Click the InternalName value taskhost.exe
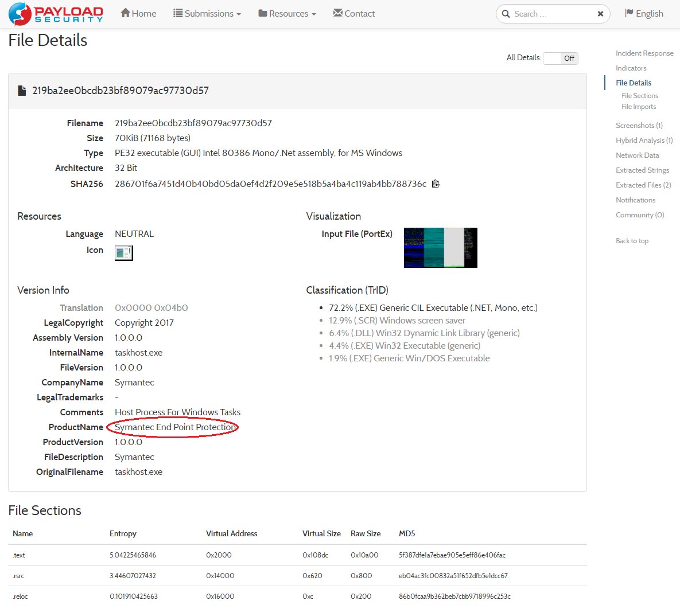The image size is (680, 616). 138,352
